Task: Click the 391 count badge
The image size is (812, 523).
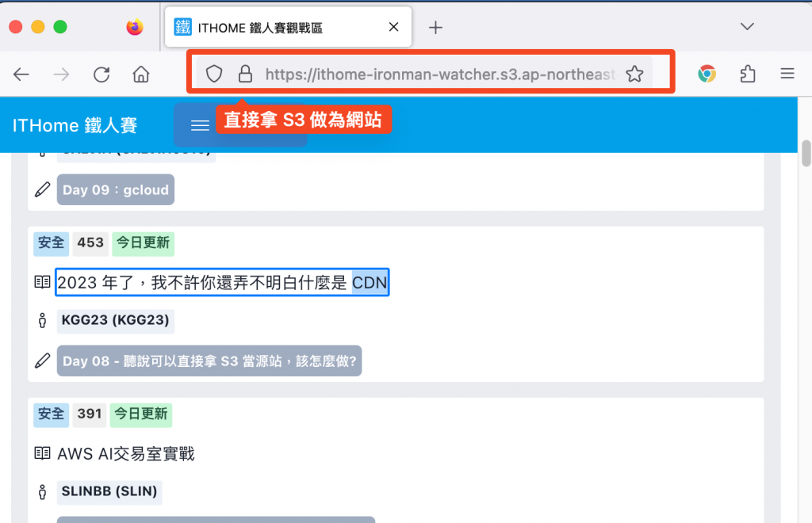Action: pos(90,414)
